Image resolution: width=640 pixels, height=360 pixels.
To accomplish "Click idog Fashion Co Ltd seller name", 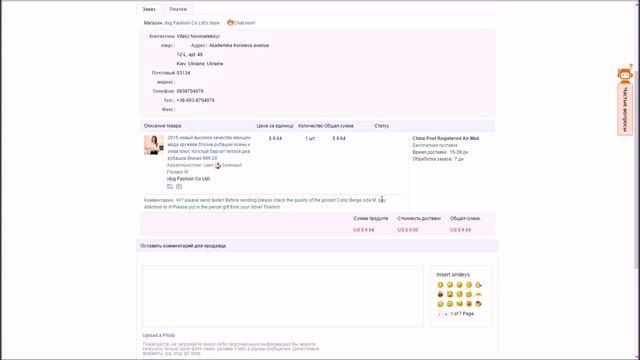I will pos(188,179).
